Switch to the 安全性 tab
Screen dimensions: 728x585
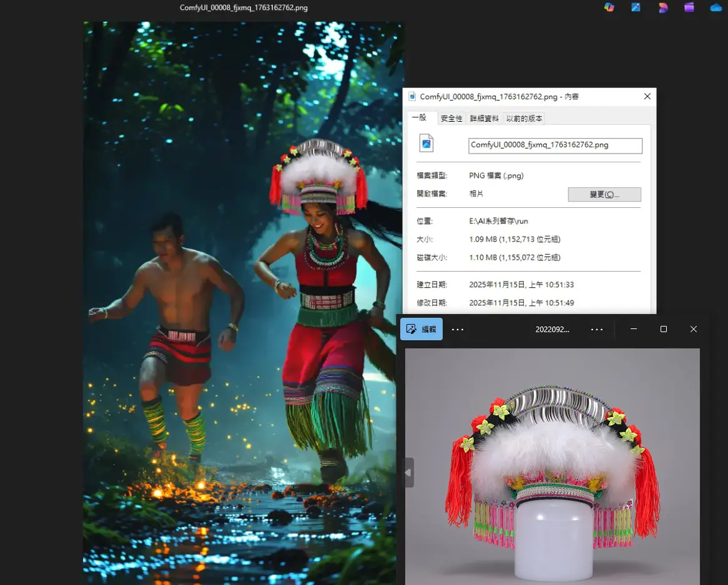451,119
